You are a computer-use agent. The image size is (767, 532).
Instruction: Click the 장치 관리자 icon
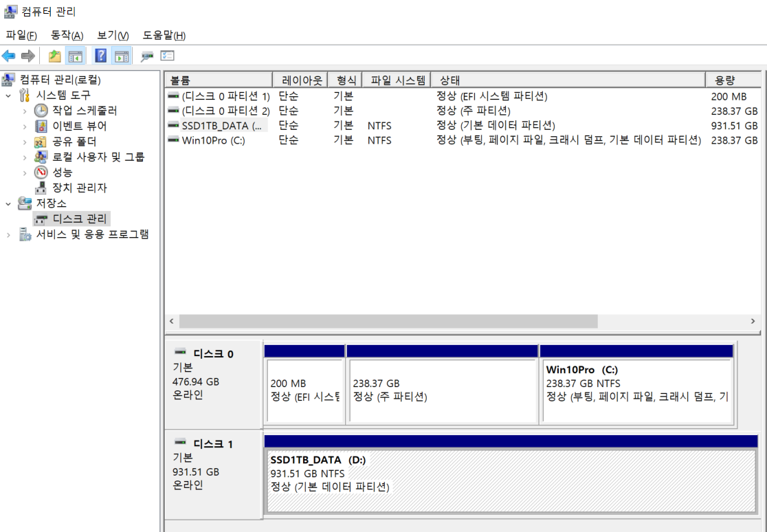point(41,188)
